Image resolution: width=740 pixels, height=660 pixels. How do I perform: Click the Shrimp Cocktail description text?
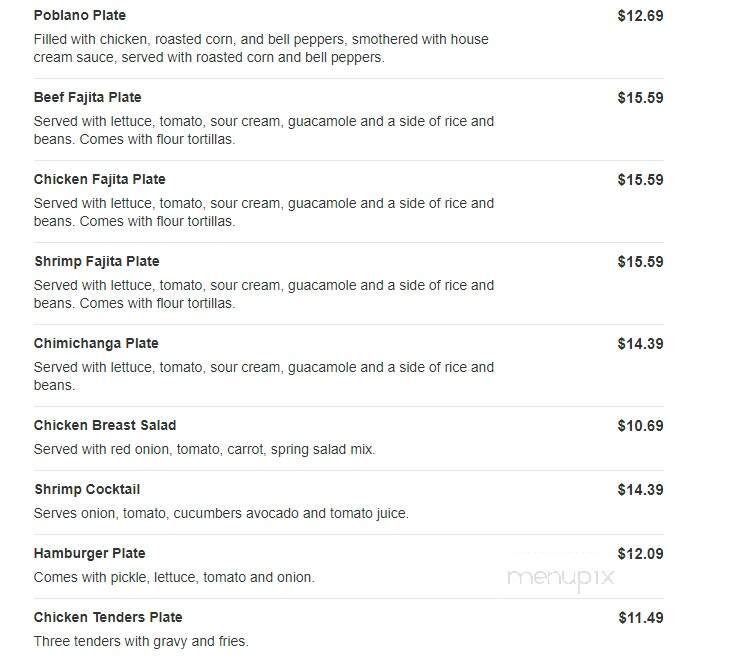[x=221, y=513]
